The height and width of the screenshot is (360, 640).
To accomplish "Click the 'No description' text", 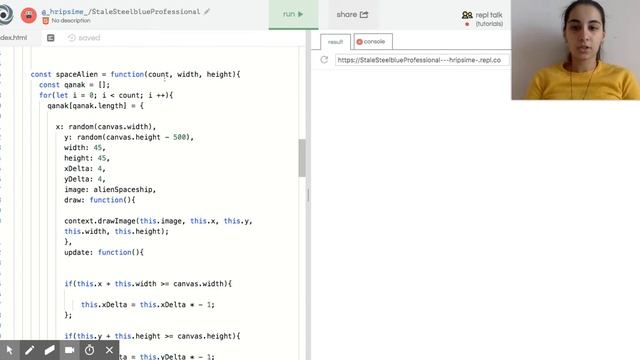I will click(x=71, y=20).
